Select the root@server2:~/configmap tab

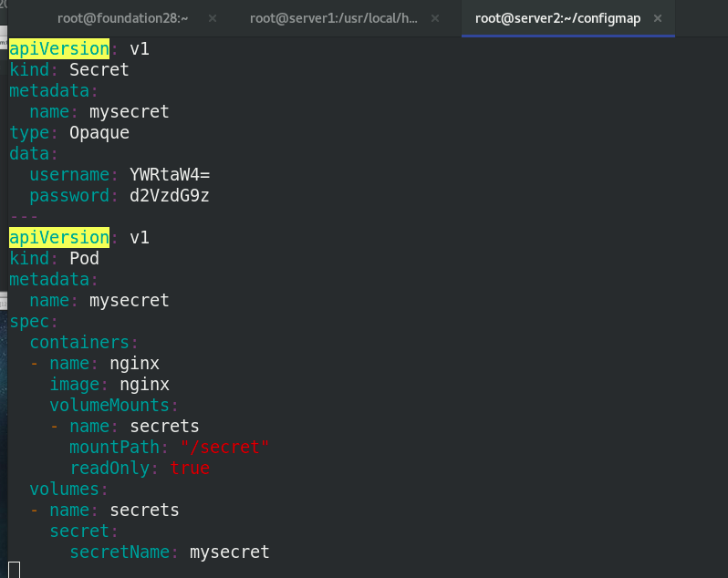click(557, 18)
